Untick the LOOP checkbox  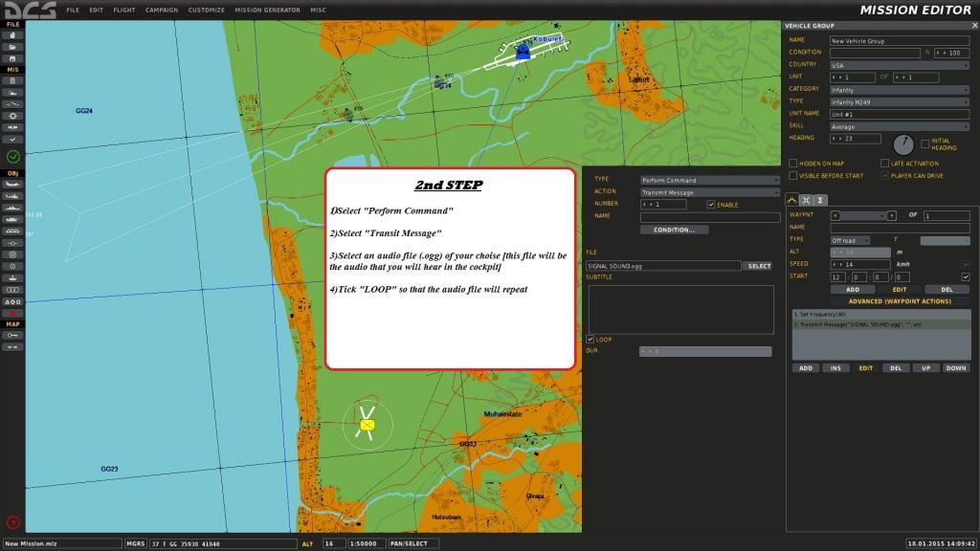(x=590, y=340)
